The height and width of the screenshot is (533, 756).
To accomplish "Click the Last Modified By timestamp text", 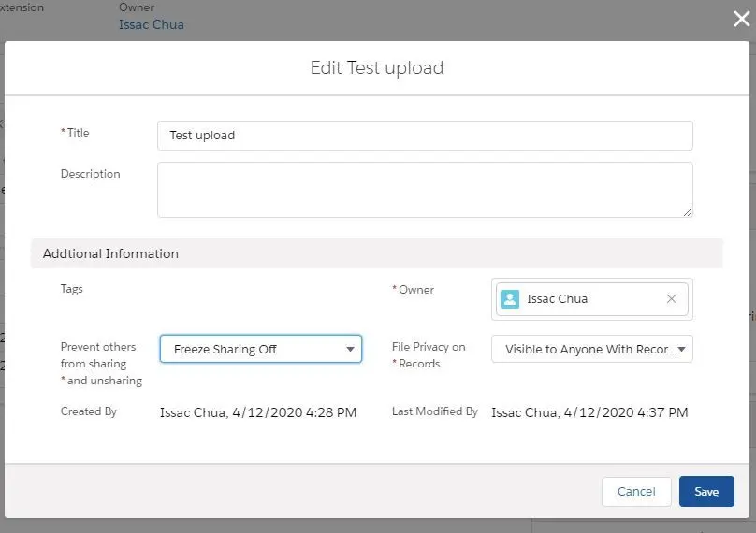I will coord(589,412).
